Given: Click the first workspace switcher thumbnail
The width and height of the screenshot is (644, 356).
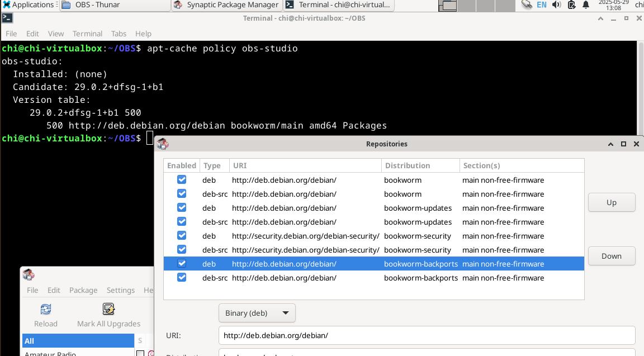Looking at the screenshot, I should click(447, 6).
